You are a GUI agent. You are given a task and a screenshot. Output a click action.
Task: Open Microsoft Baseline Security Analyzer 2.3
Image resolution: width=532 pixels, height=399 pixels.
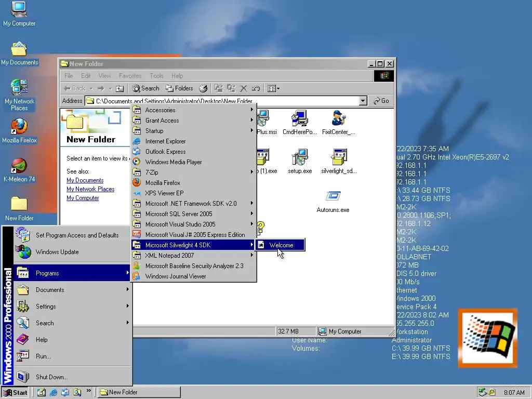pos(193,266)
